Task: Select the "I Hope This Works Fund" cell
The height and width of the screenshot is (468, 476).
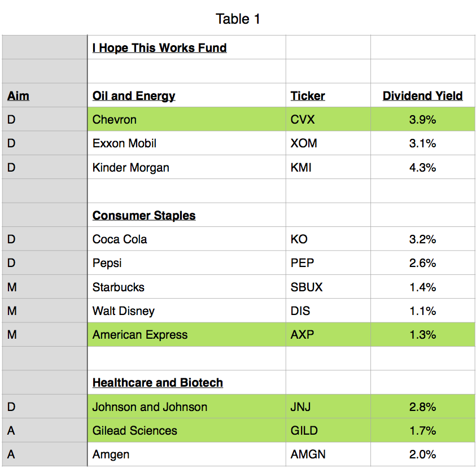Action: 159,48
